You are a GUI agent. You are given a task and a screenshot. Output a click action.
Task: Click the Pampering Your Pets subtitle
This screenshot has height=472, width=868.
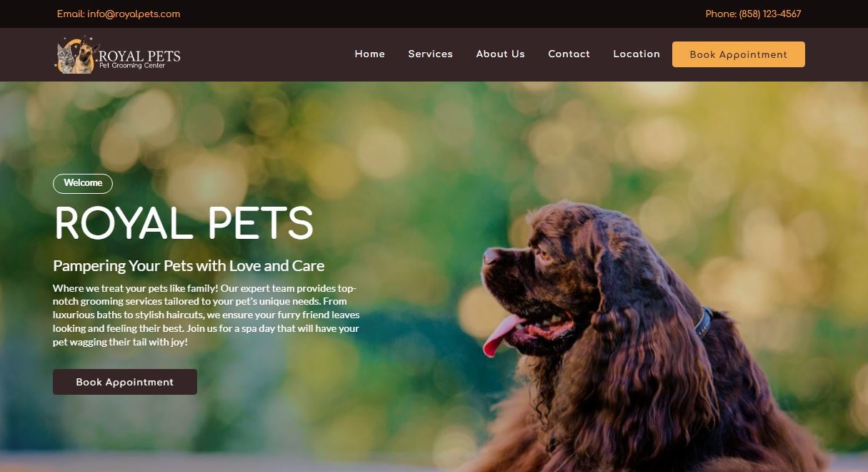189,266
